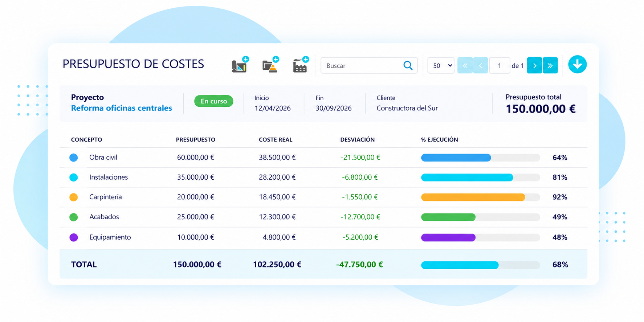Click the page number input box

(500, 66)
